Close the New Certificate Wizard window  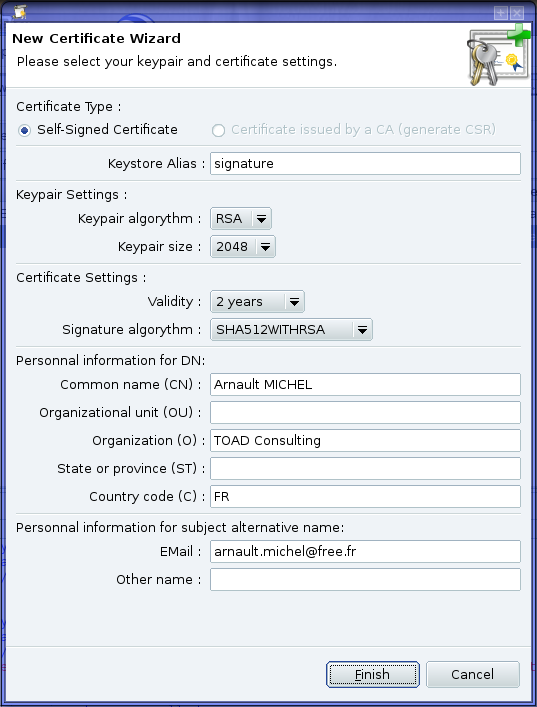pos(517,13)
